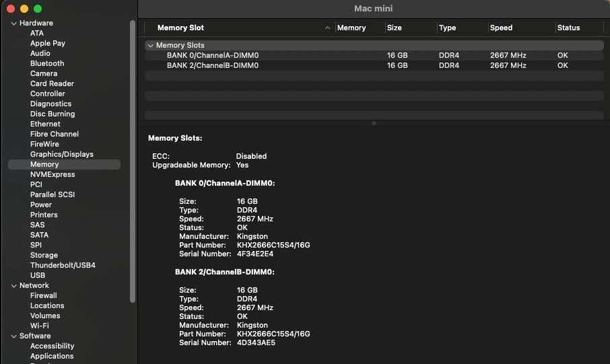The image size is (610, 364).
Task: Select SPI in sidebar
Action: coord(36,246)
